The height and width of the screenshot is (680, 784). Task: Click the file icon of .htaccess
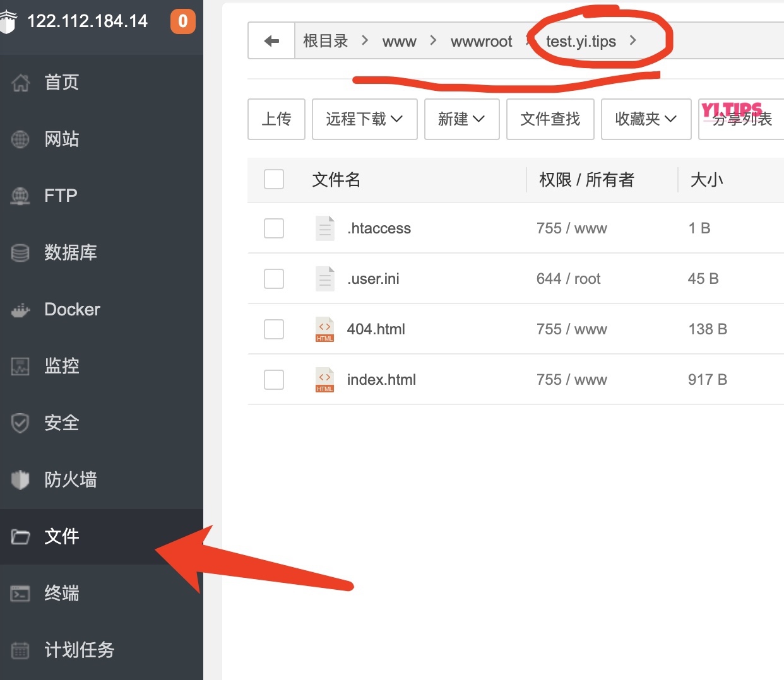coord(324,228)
